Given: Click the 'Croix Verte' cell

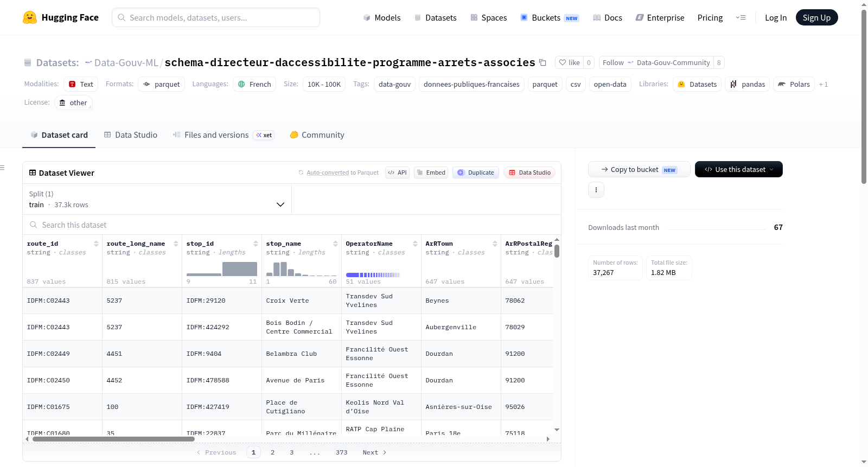Looking at the screenshot, I should pos(302,300).
